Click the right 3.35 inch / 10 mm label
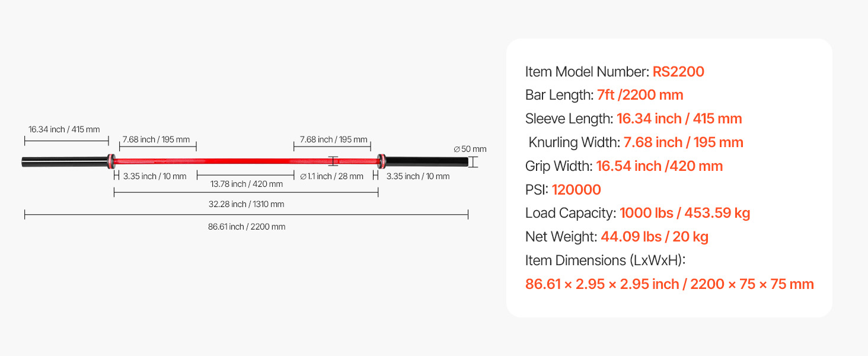Image resolution: width=868 pixels, height=356 pixels. [418, 176]
